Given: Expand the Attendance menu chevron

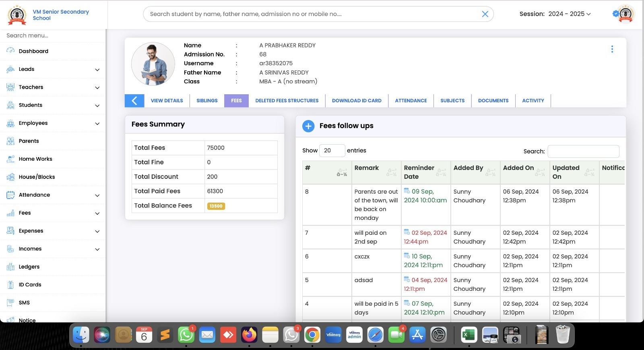Looking at the screenshot, I should click(97, 195).
